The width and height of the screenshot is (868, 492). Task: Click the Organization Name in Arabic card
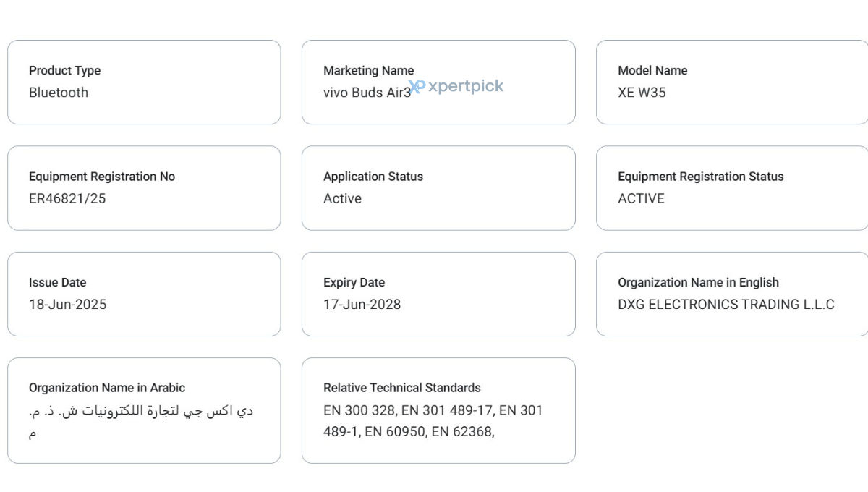click(144, 410)
